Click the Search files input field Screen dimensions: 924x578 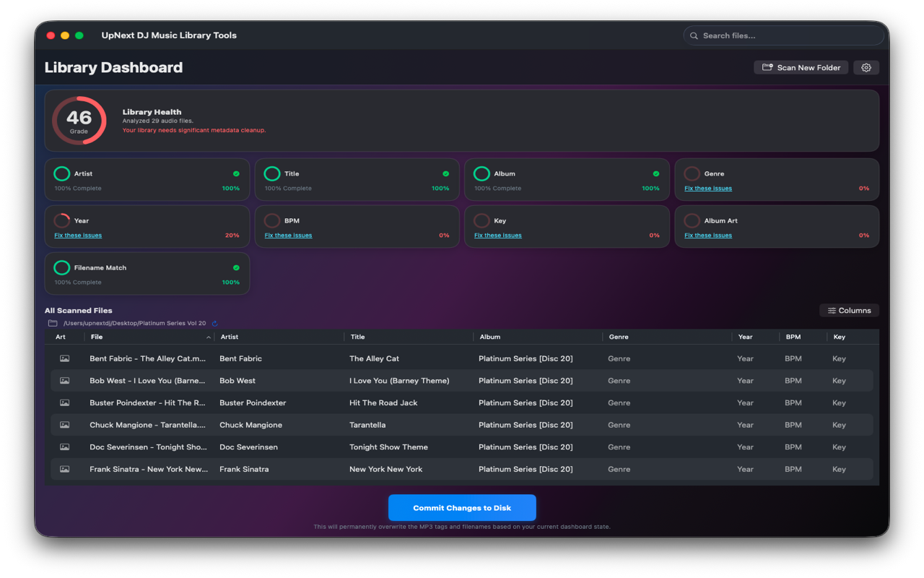(783, 35)
